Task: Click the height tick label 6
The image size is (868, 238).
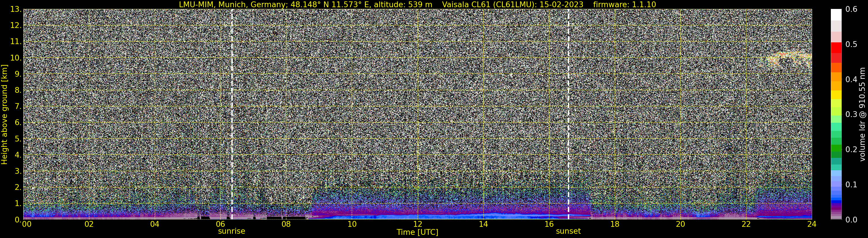Action: [18, 122]
